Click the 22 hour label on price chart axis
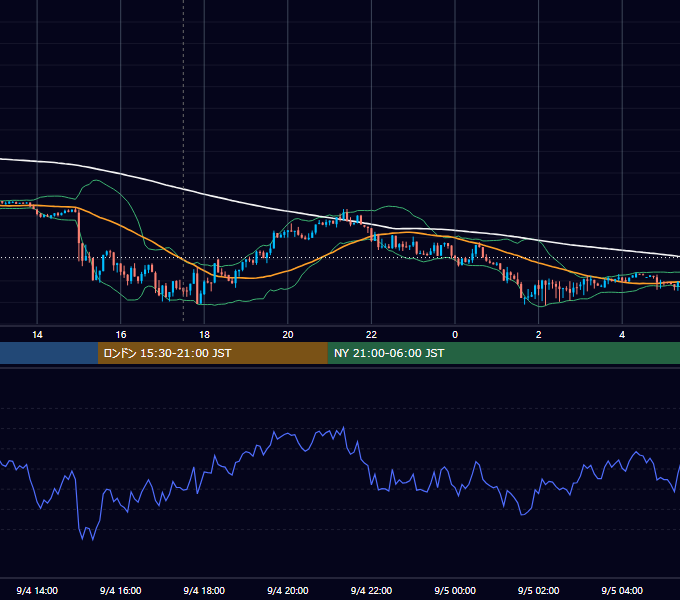This screenshot has width=680, height=600. point(371,335)
